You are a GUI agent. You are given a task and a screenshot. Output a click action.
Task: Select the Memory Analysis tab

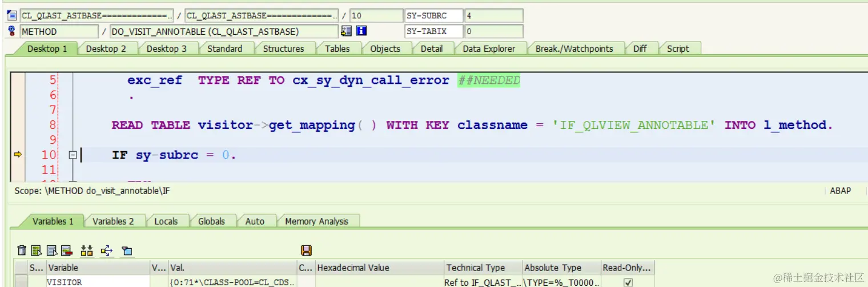pos(317,221)
